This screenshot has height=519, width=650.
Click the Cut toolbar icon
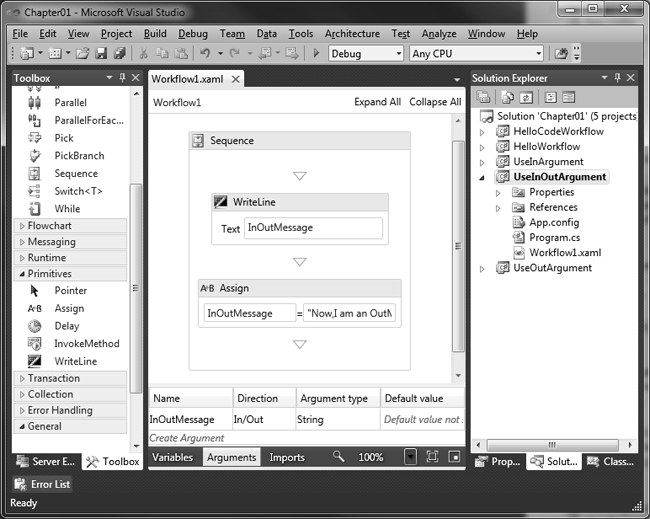tap(143, 53)
